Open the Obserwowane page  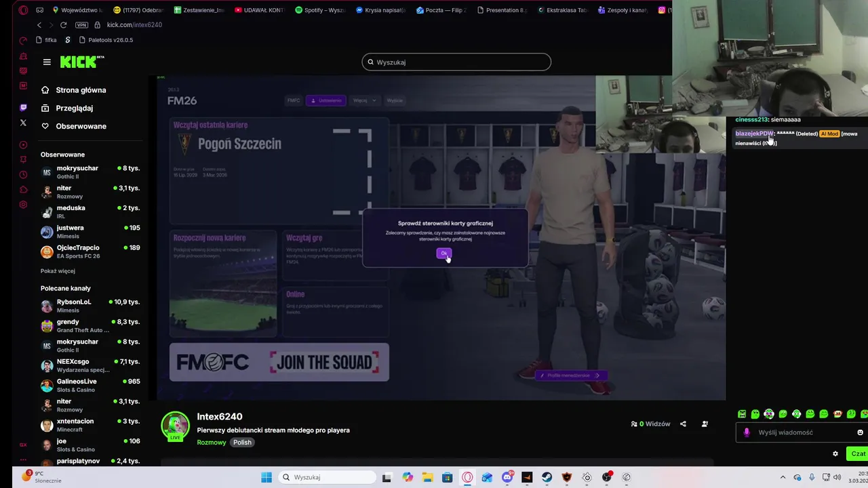pos(80,126)
